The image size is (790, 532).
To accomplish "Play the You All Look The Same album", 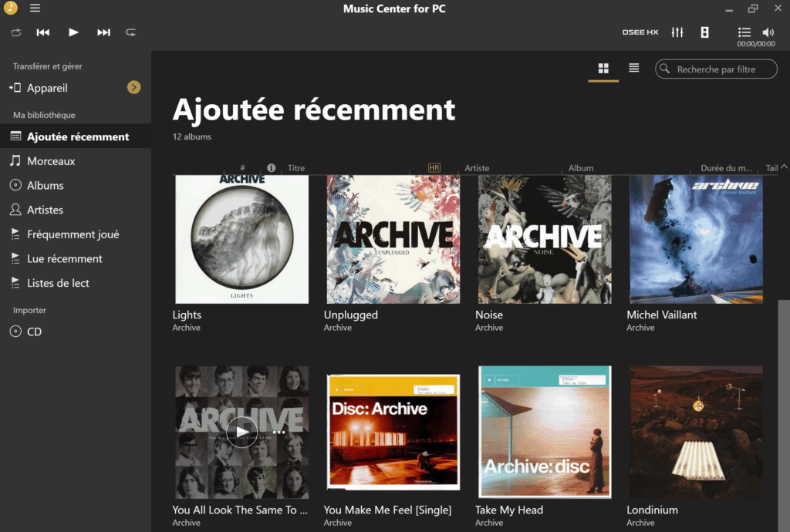I will tap(241, 433).
